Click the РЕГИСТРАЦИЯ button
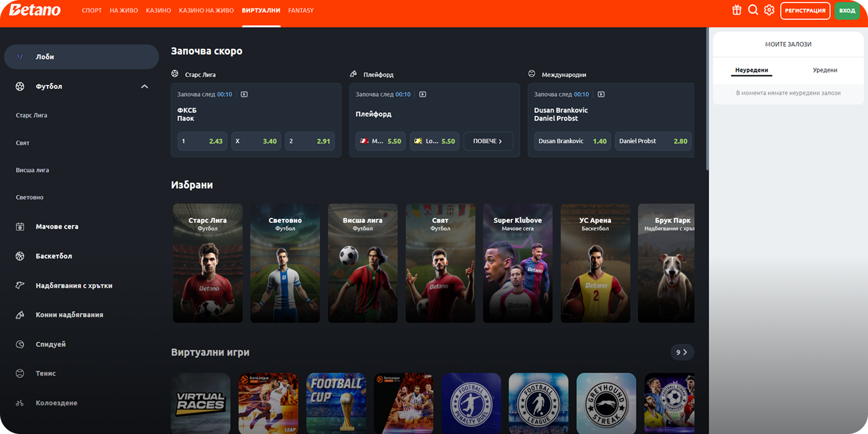868x434 pixels. pos(805,11)
